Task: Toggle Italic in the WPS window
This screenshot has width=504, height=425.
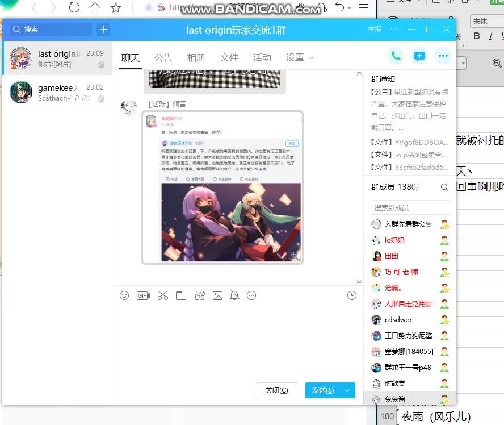Action: (491, 36)
